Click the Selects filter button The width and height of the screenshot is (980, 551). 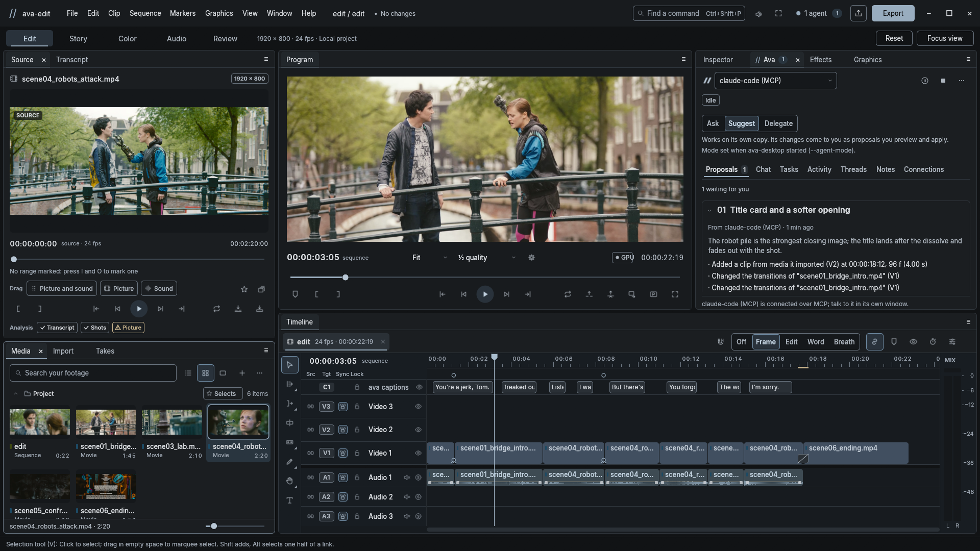point(223,394)
